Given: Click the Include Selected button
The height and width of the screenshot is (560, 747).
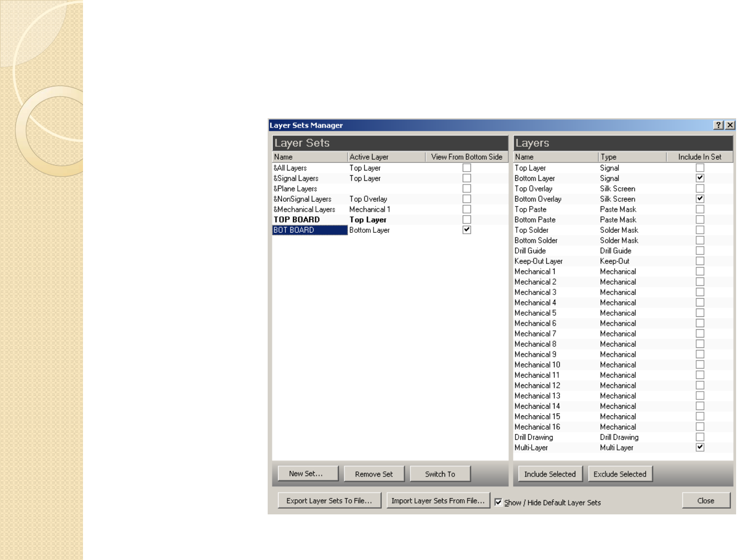Looking at the screenshot, I should (550, 473).
